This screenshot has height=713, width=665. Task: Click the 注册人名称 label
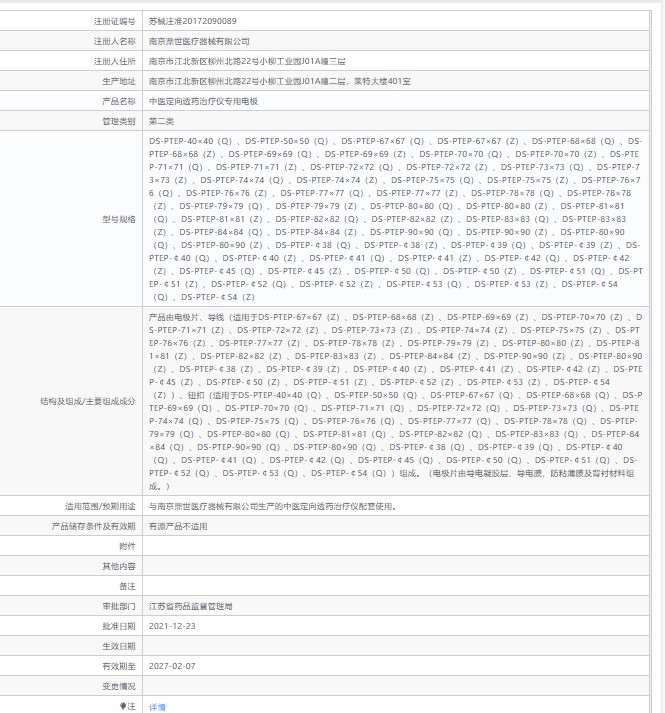tap(115, 41)
